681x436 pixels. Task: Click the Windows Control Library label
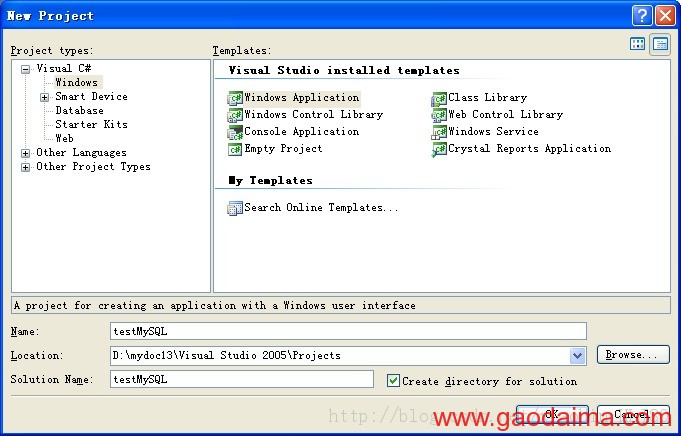pyautogui.click(x=314, y=115)
